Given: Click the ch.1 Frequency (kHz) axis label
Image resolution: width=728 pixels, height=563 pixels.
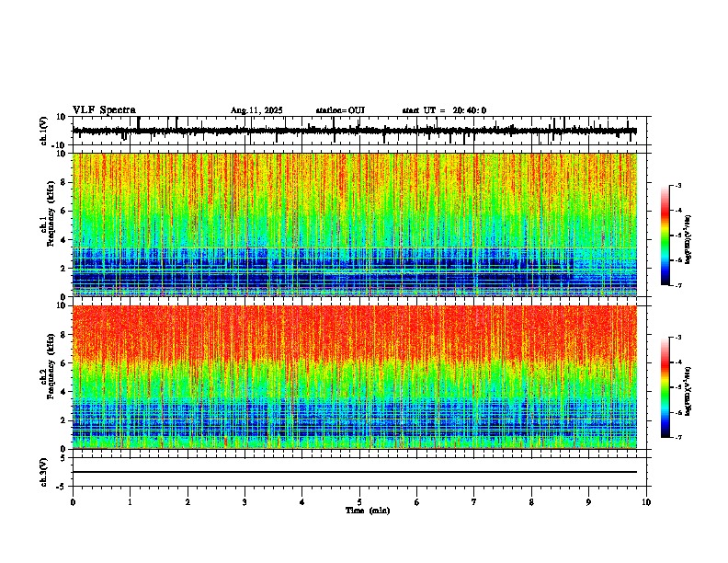Looking at the screenshot, I should (x=48, y=214).
